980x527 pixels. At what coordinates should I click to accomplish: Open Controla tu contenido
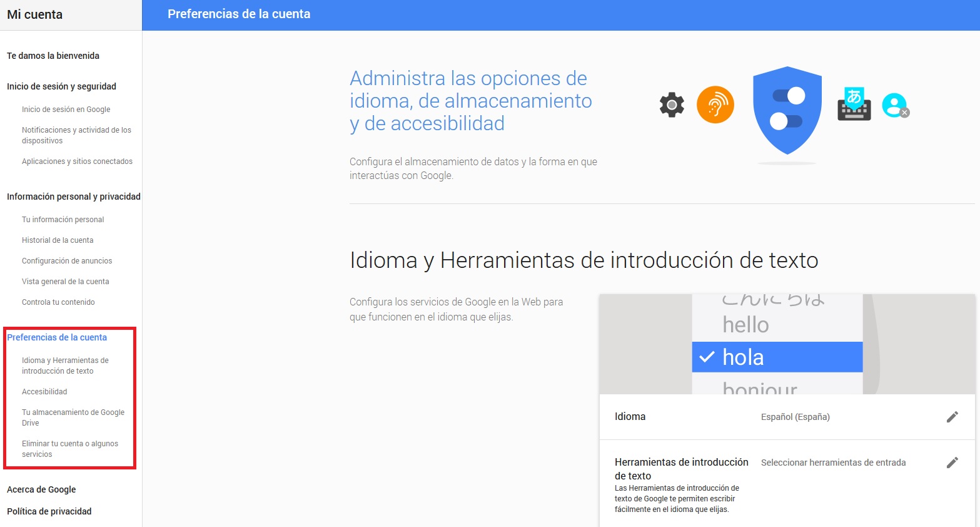[58, 302]
